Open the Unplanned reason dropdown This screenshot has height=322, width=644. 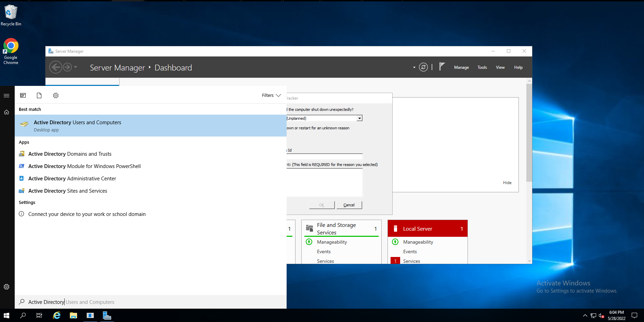click(359, 118)
